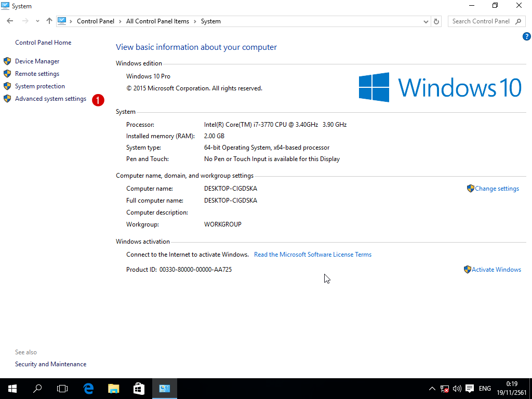Select Control Panel taskbar button
The image size is (532, 399).
tap(165, 389)
